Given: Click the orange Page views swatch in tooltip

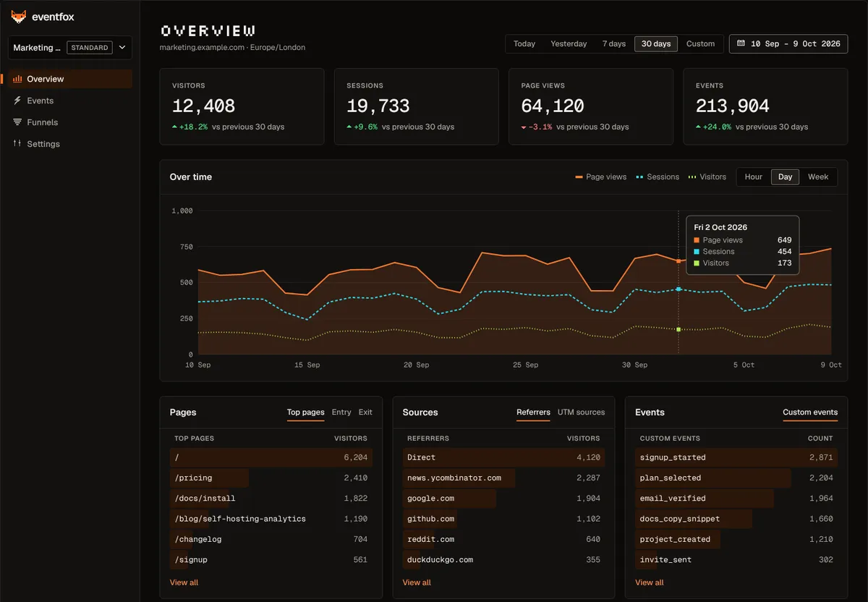Looking at the screenshot, I should (x=697, y=240).
